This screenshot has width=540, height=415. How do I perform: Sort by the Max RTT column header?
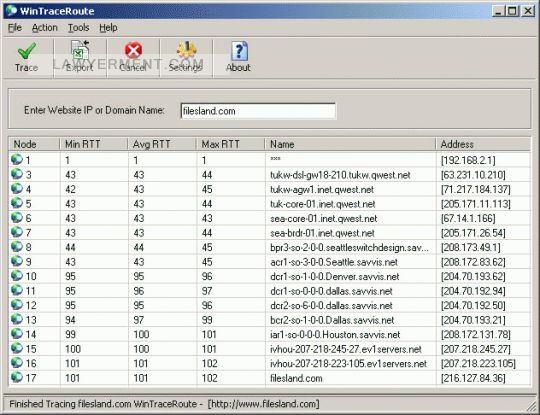pyautogui.click(x=230, y=144)
